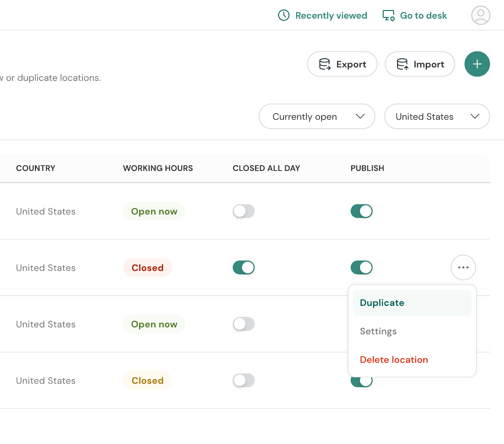Click the Go to desk link
This screenshot has height=444, width=504.
point(423,16)
